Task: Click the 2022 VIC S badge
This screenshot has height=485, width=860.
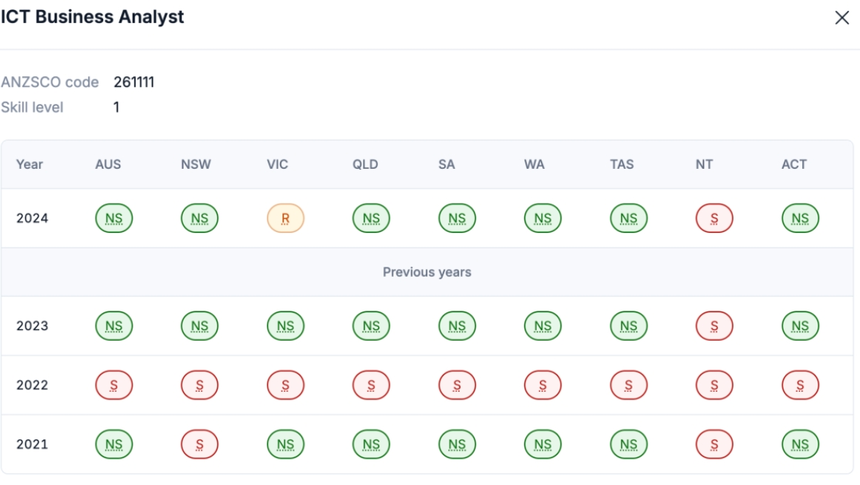Action: tap(286, 385)
